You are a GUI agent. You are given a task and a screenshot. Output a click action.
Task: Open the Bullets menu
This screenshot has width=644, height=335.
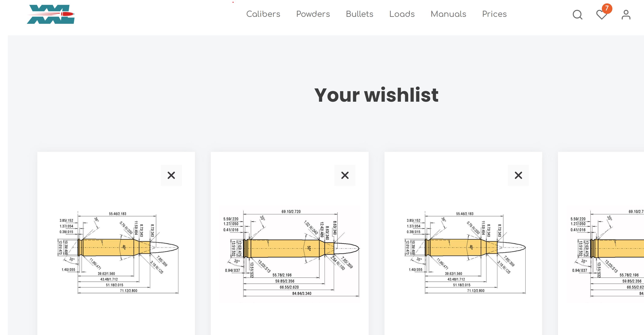point(359,14)
